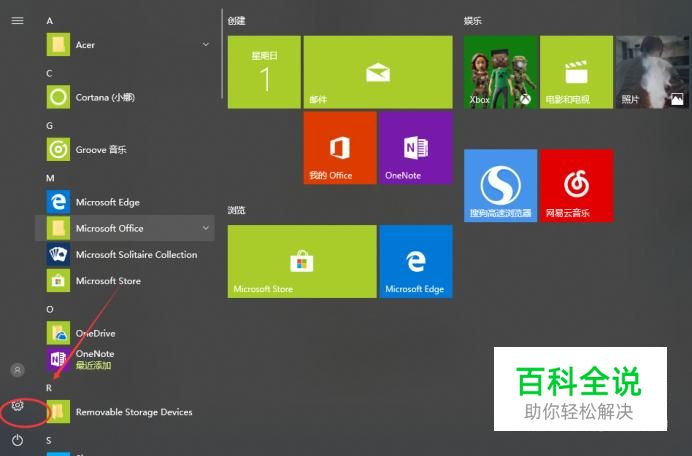Click the 最近添加 label under OneNote

point(94,365)
